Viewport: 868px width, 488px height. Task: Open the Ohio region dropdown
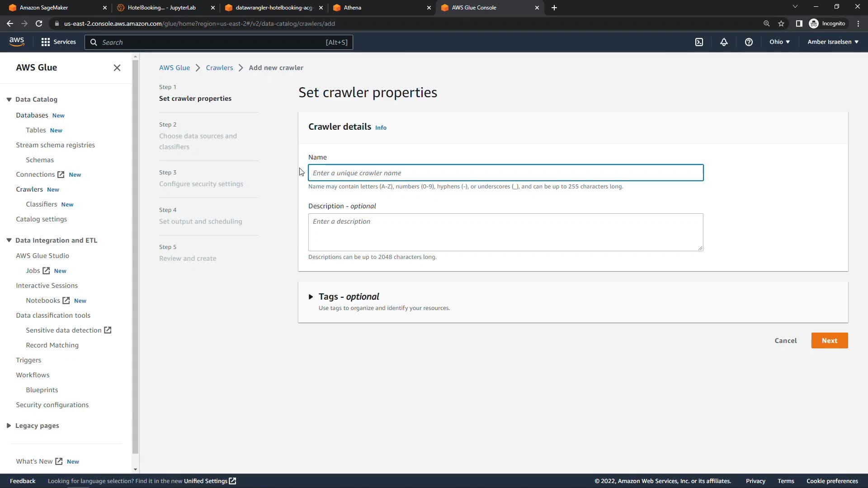click(779, 42)
